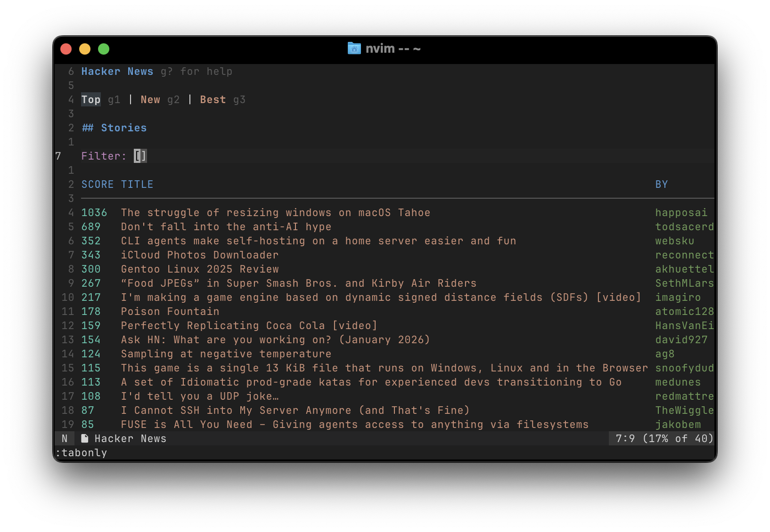770x532 pixels.
Task: Click author medunes
Action: coord(678,382)
